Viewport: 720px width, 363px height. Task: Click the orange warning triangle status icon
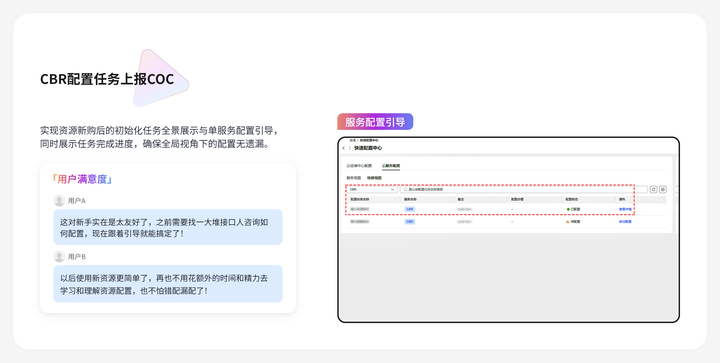pyautogui.click(x=568, y=222)
